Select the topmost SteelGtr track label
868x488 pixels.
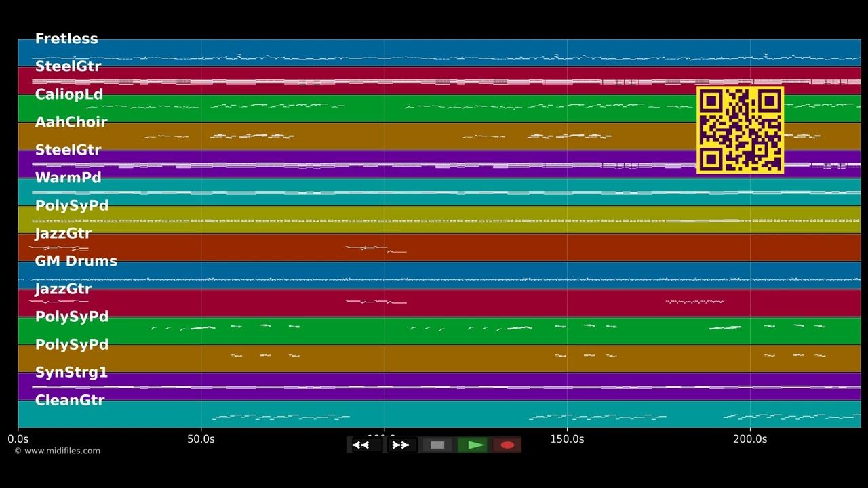tap(68, 66)
